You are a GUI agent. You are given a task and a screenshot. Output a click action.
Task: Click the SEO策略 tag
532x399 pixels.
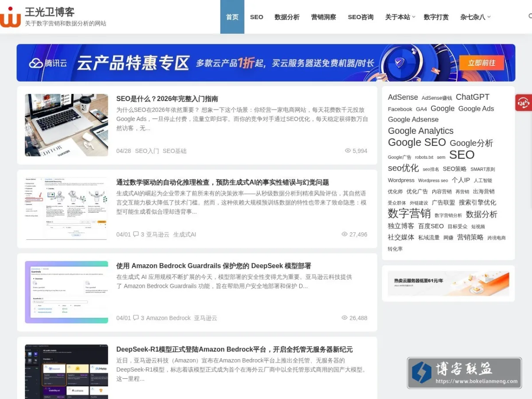click(455, 169)
